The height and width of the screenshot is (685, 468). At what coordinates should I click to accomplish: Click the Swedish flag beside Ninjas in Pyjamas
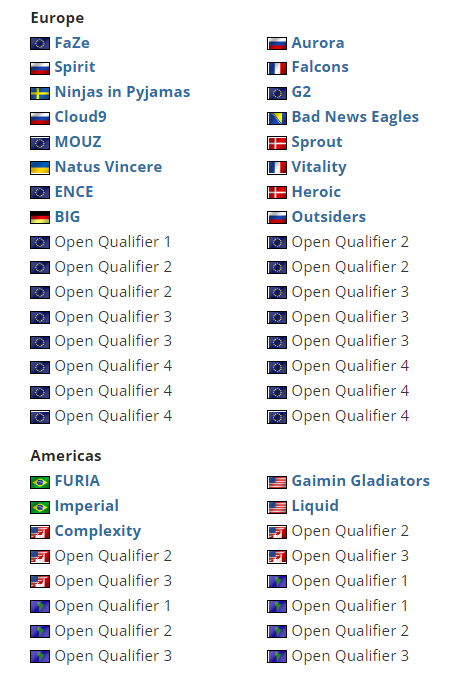(x=40, y=93)
